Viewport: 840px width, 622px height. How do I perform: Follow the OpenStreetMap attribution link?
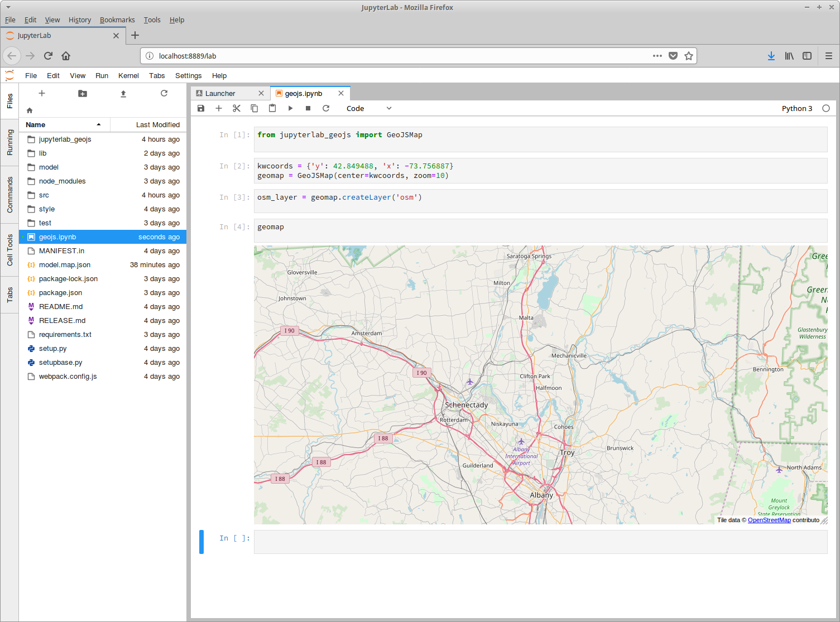769,520
